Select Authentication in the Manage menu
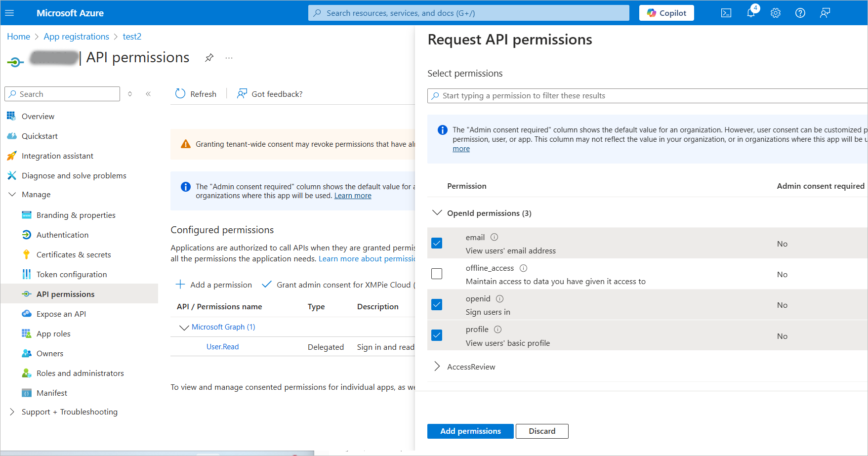This screenshot has height=456, width=868. 62,235
